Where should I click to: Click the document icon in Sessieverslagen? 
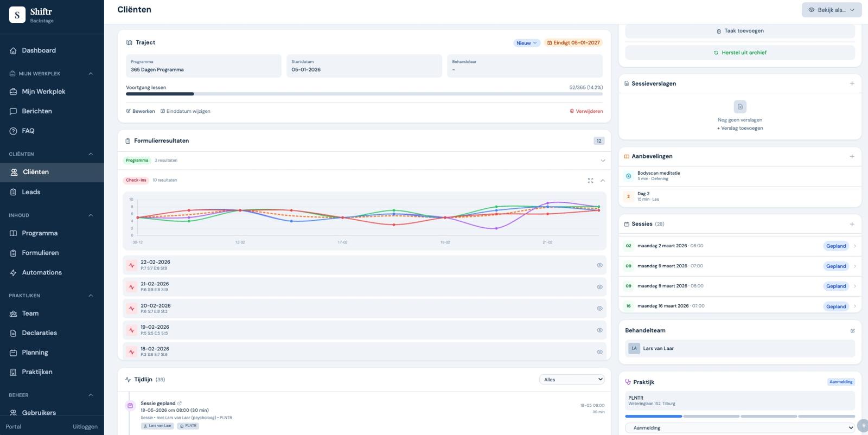pyautogui.click(x=740, y=106)
